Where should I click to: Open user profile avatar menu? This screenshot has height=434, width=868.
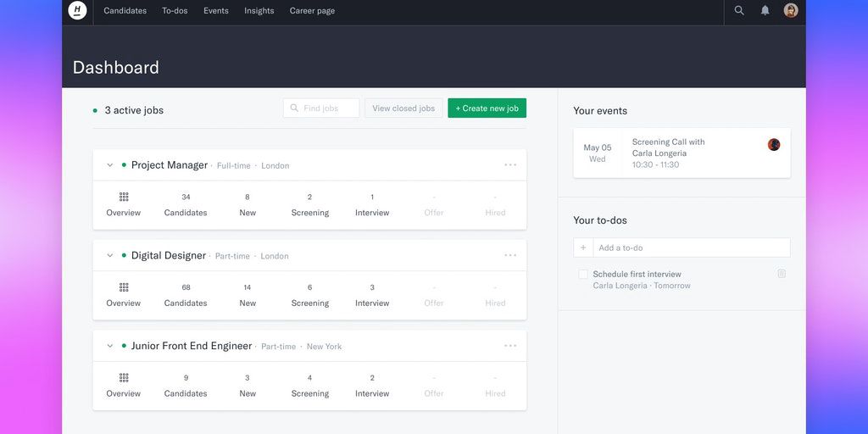click(791, 11)
